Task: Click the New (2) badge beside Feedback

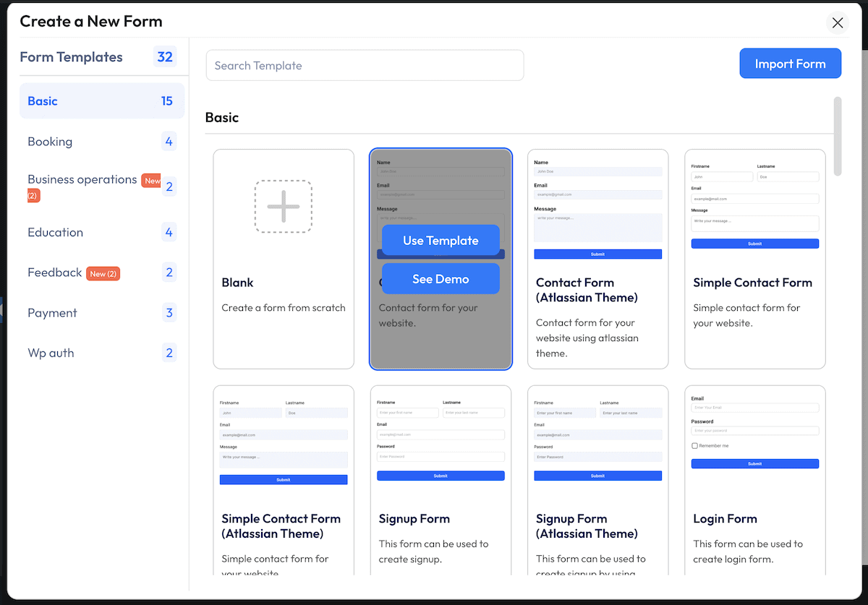Action: [103, 274]
